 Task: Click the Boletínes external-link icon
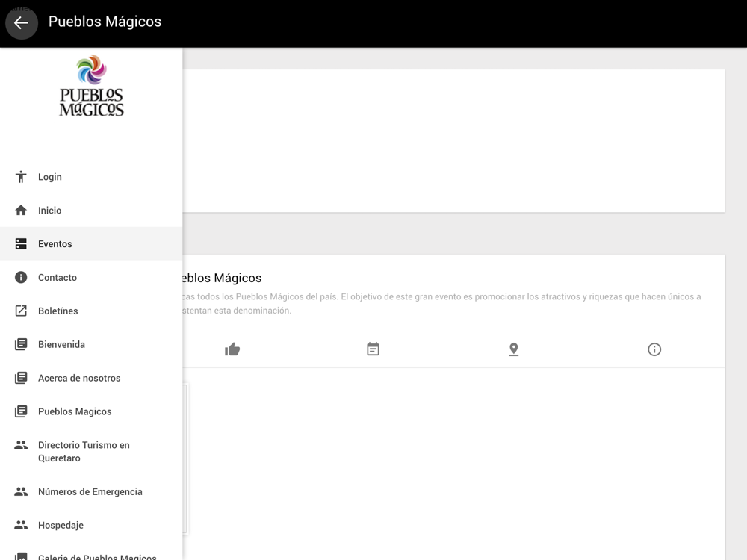click(21, 311)
